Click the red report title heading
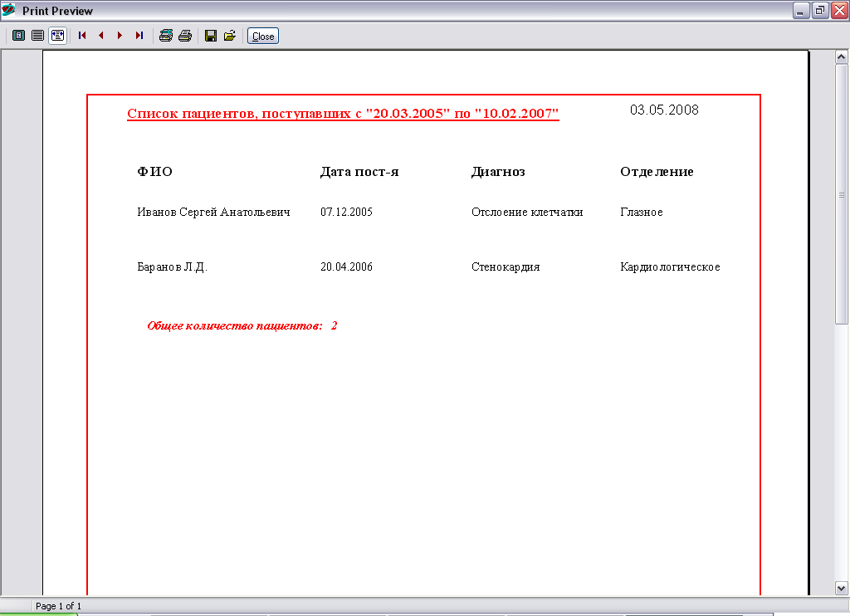This screenshot has height=616, width=850. click(343, 114)
